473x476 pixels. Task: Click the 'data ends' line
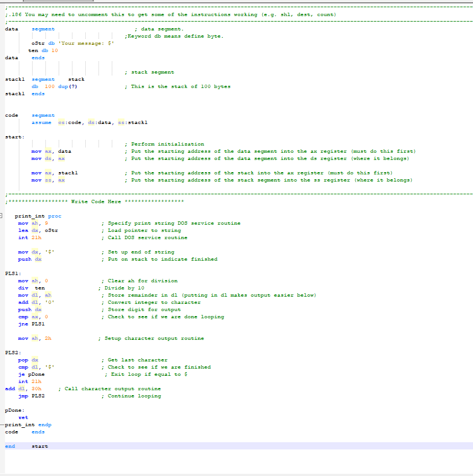coord(25,58)
